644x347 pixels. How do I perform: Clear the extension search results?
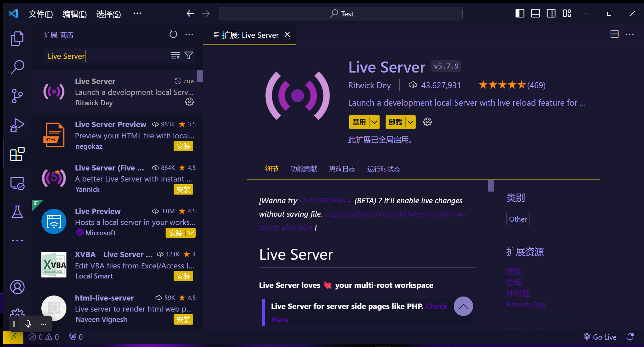(x=175, y=55)
